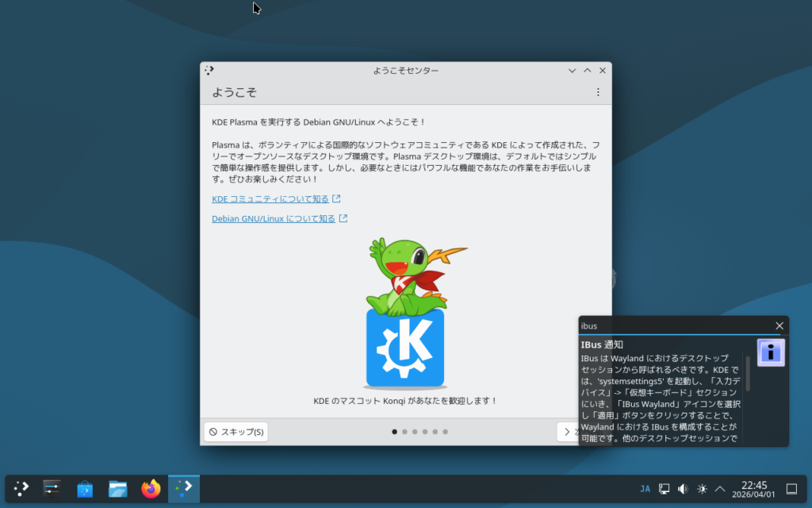This screenshot has height=508, width=812.
Task: Open the KDE application launcher
Action: (x=21, y=489)
